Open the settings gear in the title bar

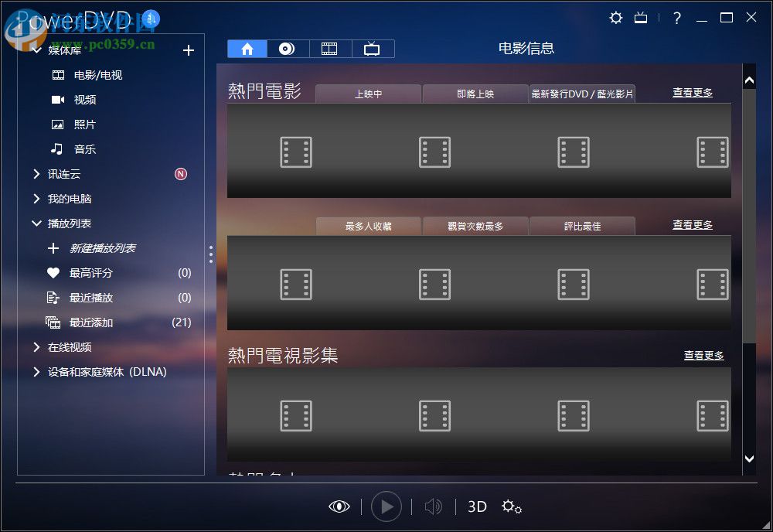615,17
